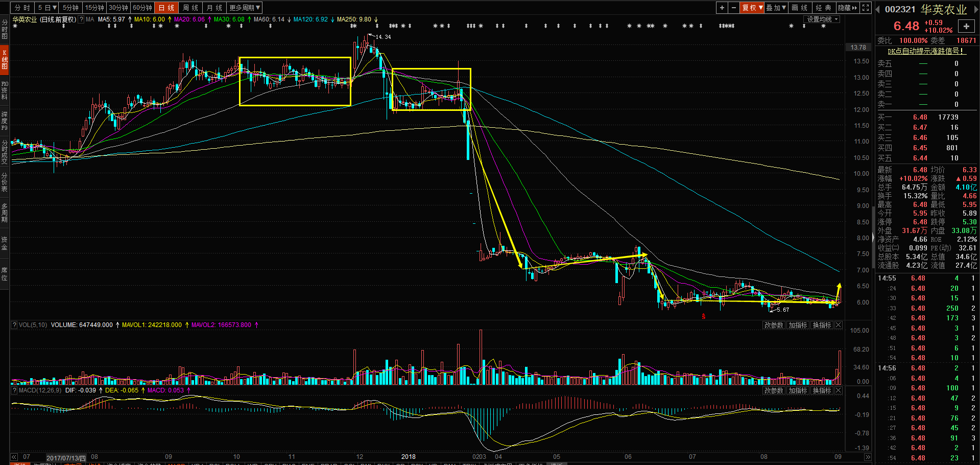Click help question mark beside MACD
980x465 pixels.
tap(14, 390)
